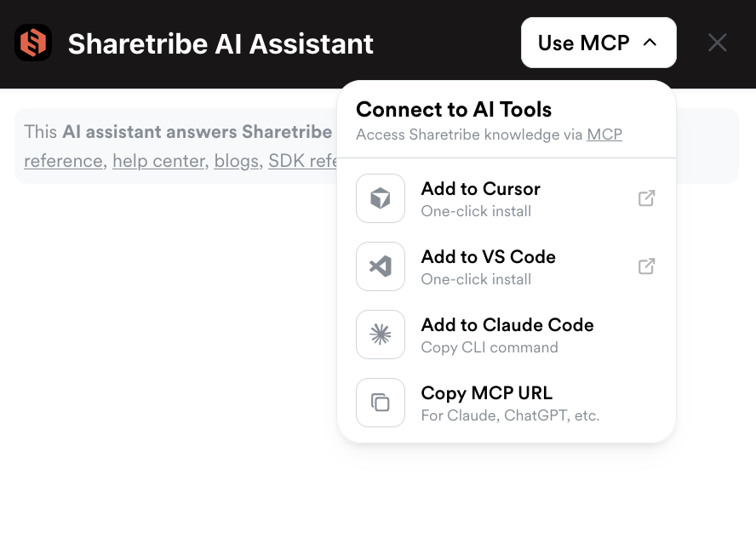Click 'One-click install' under Add to VS Code
Image resolution: width=756 pixels, height=538 pixels.
tap(476, 279)
